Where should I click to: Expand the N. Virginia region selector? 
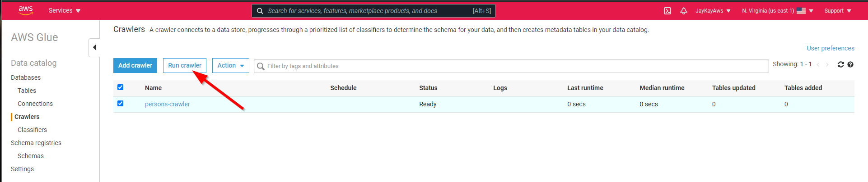[x=777, y=11]
